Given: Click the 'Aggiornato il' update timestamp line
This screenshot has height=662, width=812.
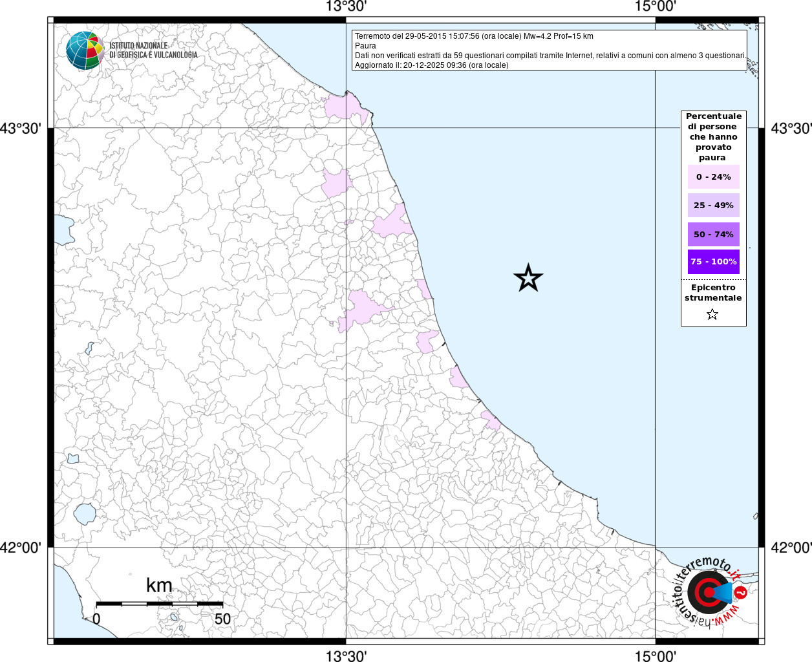Looking at the screenshot, I should 431,65.
